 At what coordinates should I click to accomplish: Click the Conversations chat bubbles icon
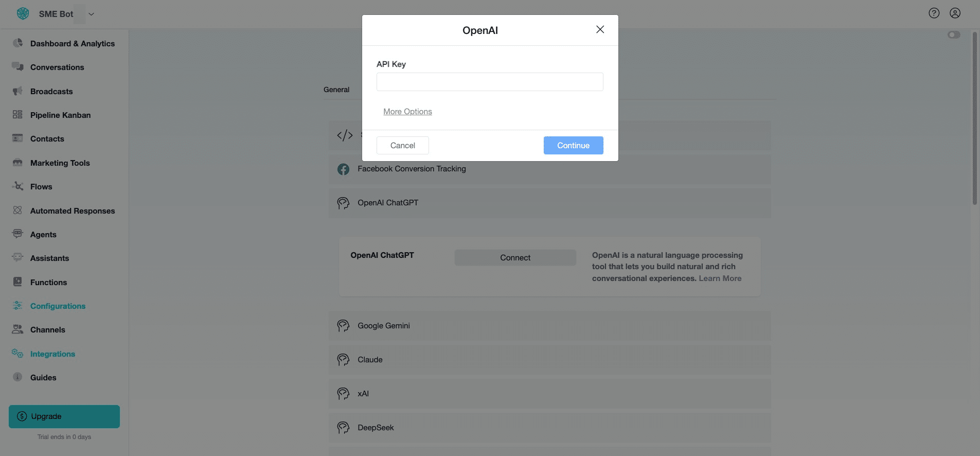(18, 67)
